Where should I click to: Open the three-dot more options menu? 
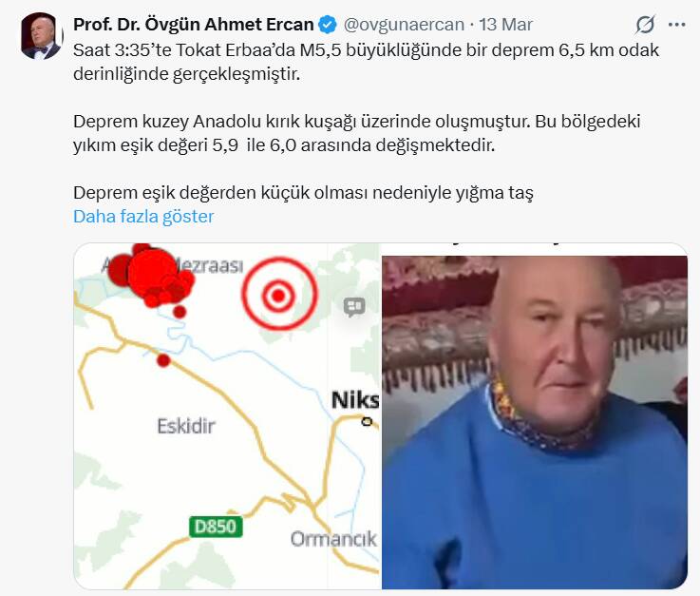pos(677,25)
